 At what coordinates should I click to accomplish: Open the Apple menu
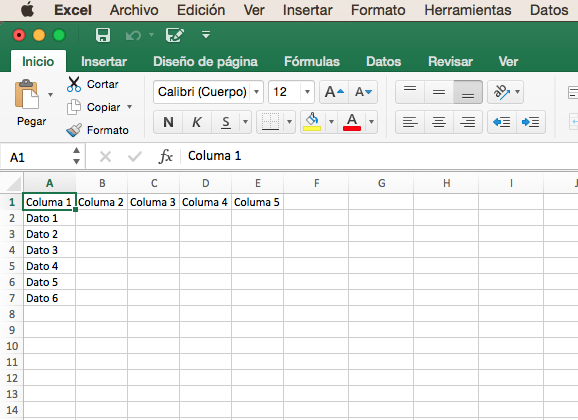(x=27, y=10)
